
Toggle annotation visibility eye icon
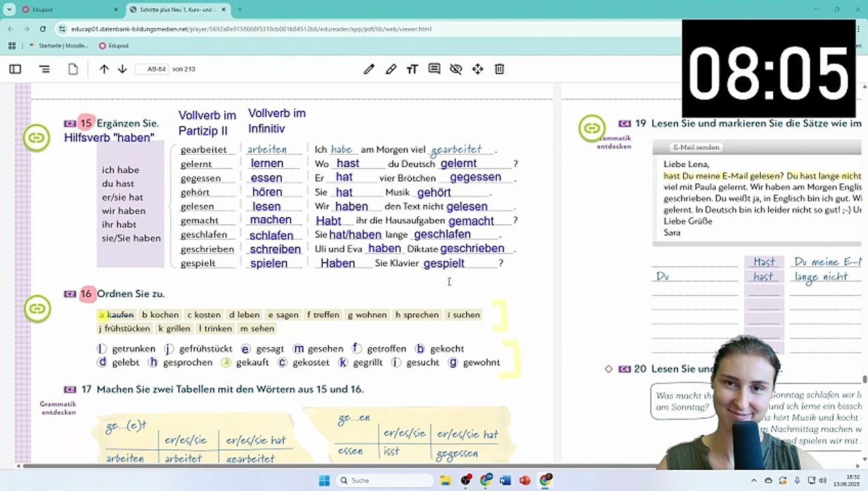click(x=456, y=69)
